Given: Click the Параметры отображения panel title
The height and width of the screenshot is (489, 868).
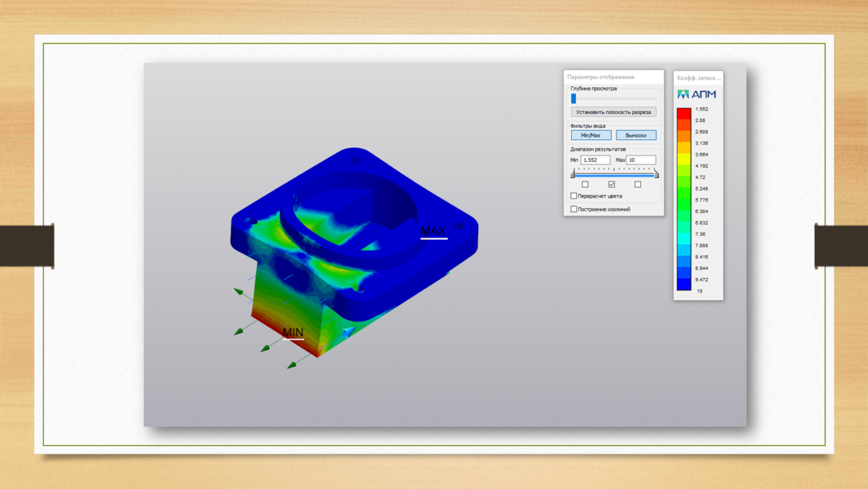Looking at the screenshot, I should [601, 77].
